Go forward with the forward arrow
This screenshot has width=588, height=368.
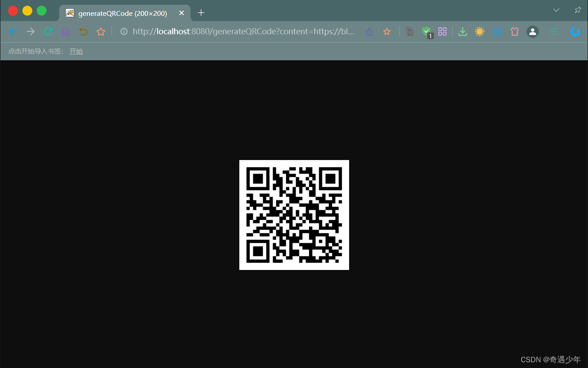pos(30,32)
